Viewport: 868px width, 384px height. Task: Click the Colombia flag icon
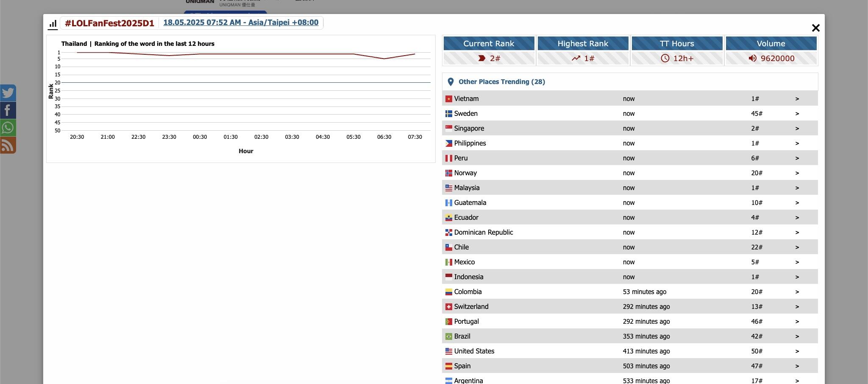point(449,292)
